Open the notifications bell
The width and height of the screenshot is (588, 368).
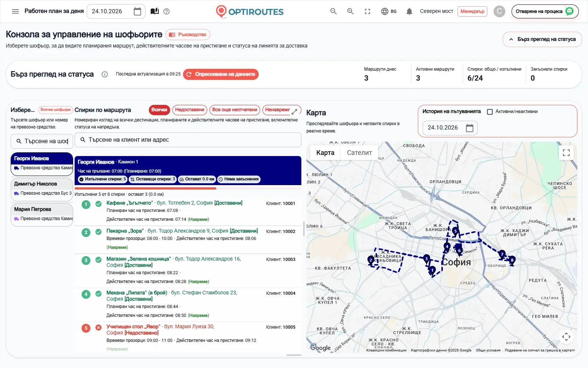click(x=409, y=11)
